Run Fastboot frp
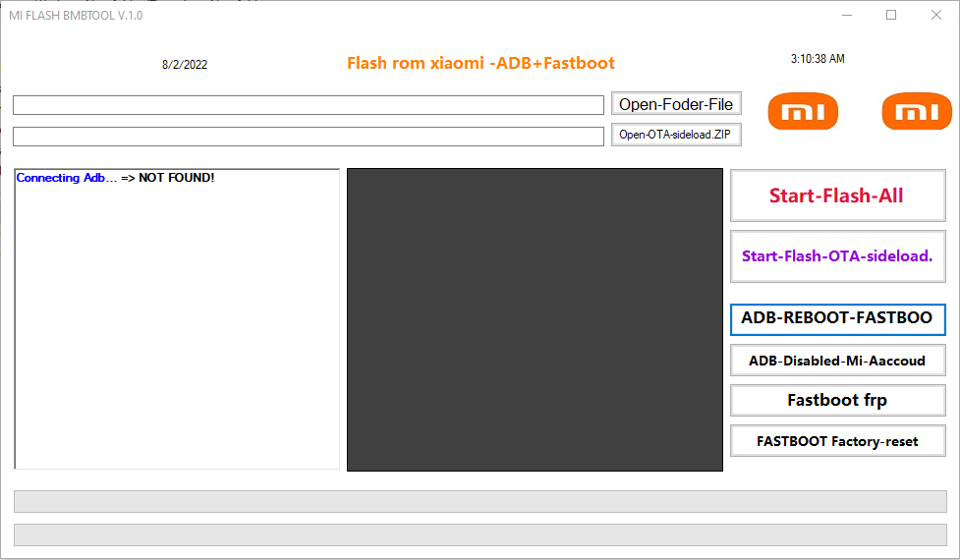Screen dimensions: 960x560 click(837, 400)
